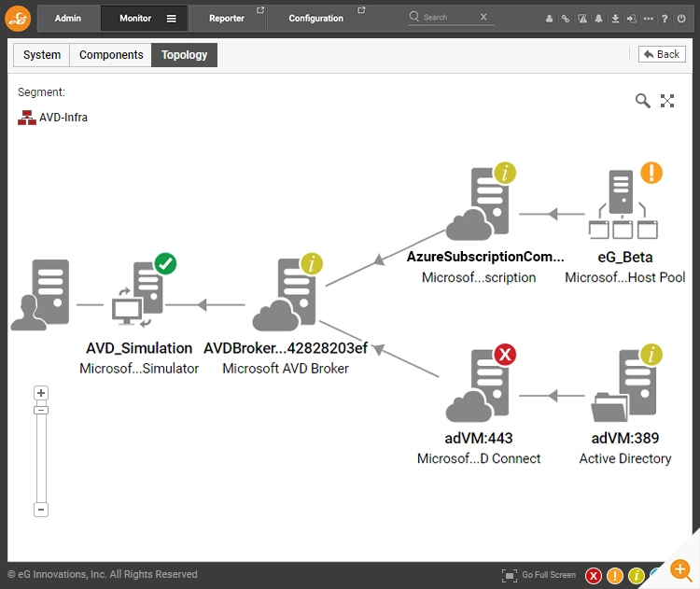Open the Configuration module
This screenshot has width=700, height=589.
315,19
